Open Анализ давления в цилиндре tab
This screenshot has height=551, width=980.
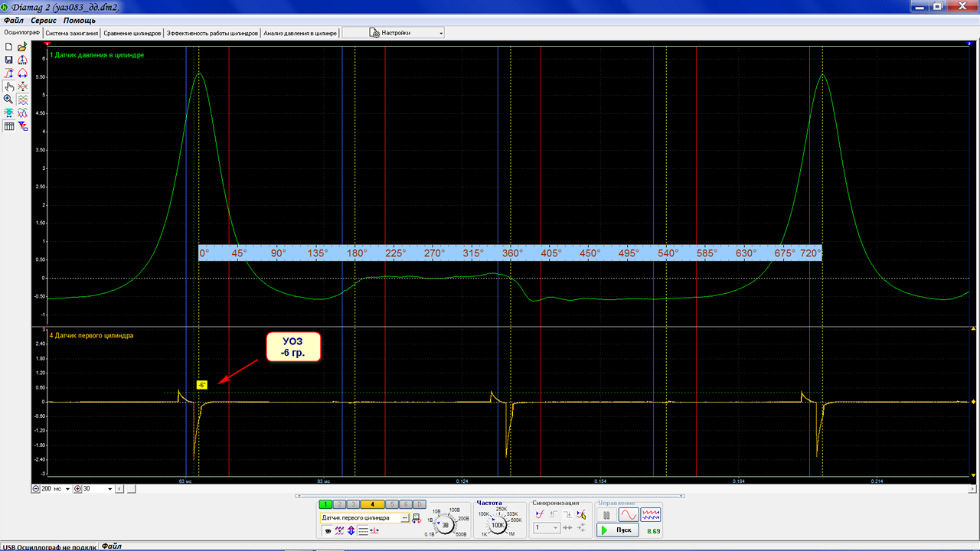pyautogui.click(x=300, y=33)
